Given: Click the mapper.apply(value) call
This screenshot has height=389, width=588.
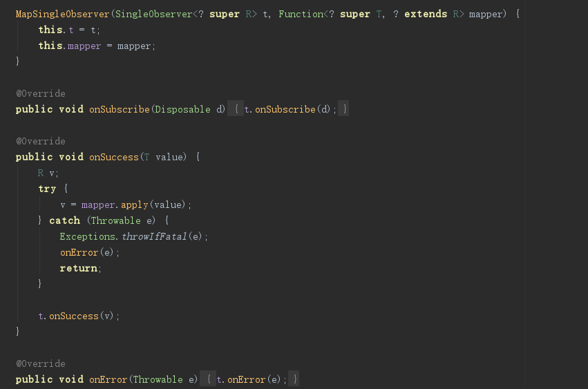Looking at the screenshot, I should 133,205.
